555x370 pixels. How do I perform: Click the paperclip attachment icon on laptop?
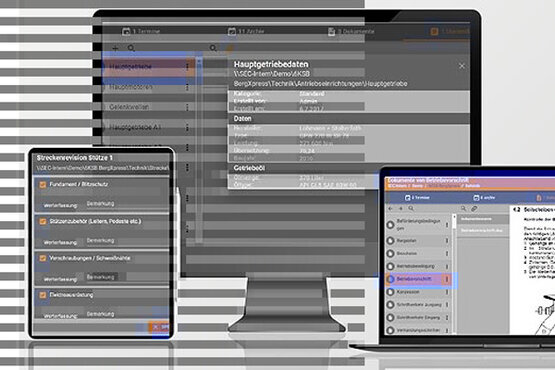[474, 209]
